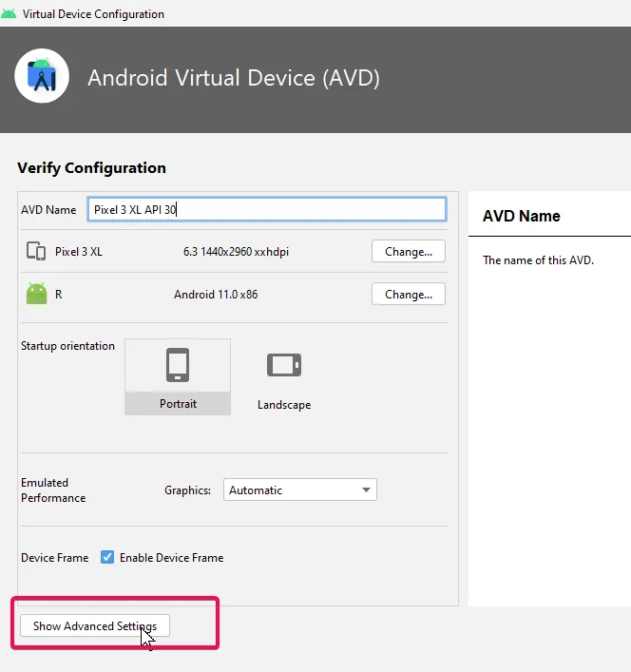This screenshot has width=631, height=672.
Task: Click the 'AVD Name' help panel heading
Action: pyautogui.click(x=522, y=216)
